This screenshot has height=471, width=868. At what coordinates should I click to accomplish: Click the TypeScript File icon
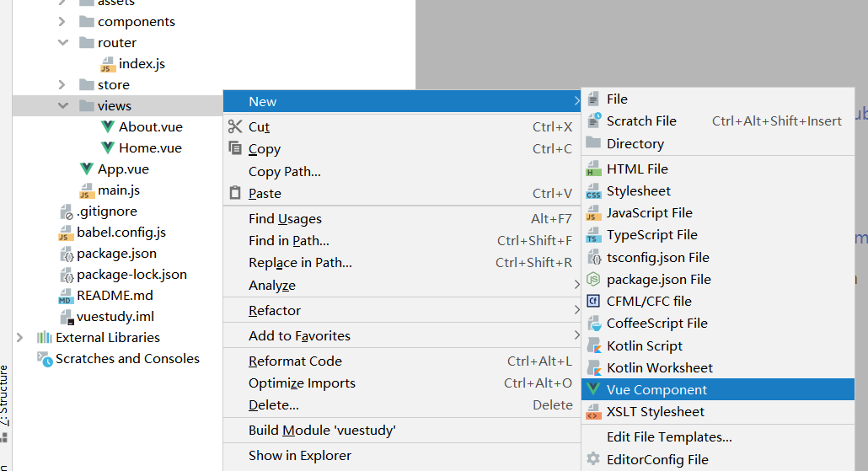coord(593,235)
